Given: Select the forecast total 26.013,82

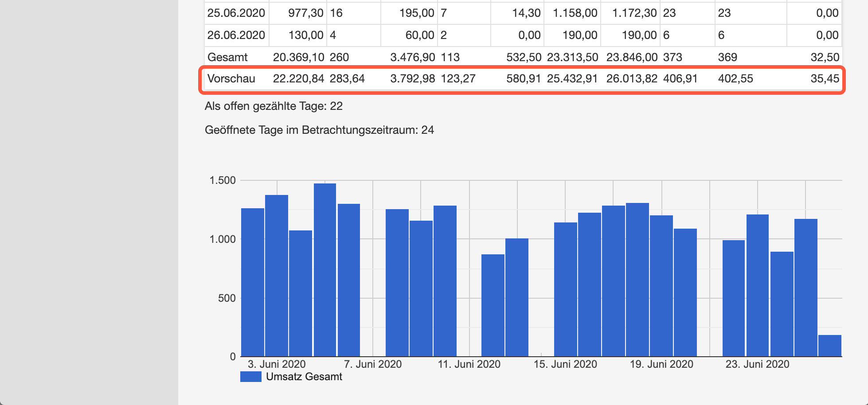Looking at the screenshot, I should point(632,78).
